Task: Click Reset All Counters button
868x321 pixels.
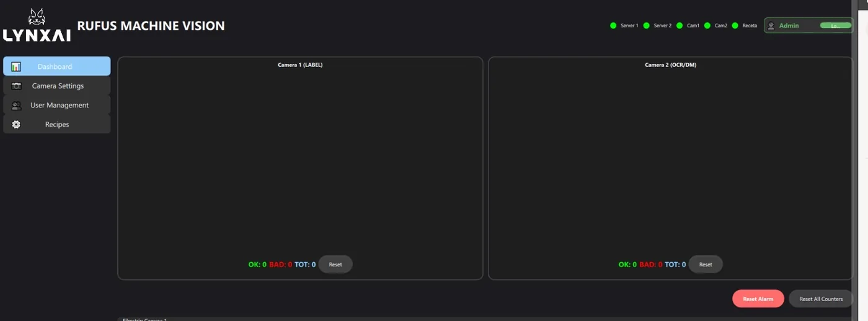Action: (x=821, y=299)
